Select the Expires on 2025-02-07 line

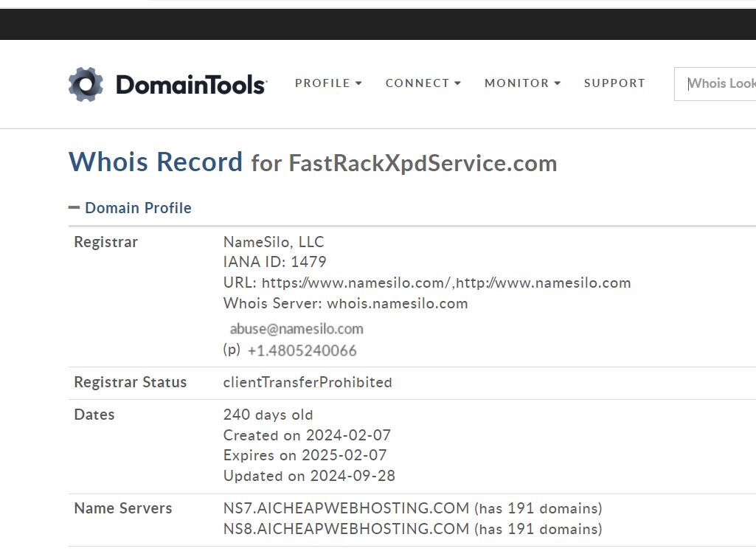pyautogui.click(x=305, y=455)
